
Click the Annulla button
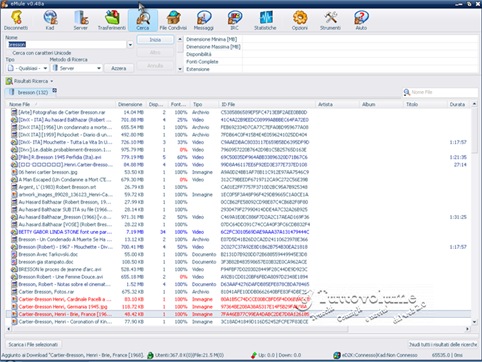[155, 66]
